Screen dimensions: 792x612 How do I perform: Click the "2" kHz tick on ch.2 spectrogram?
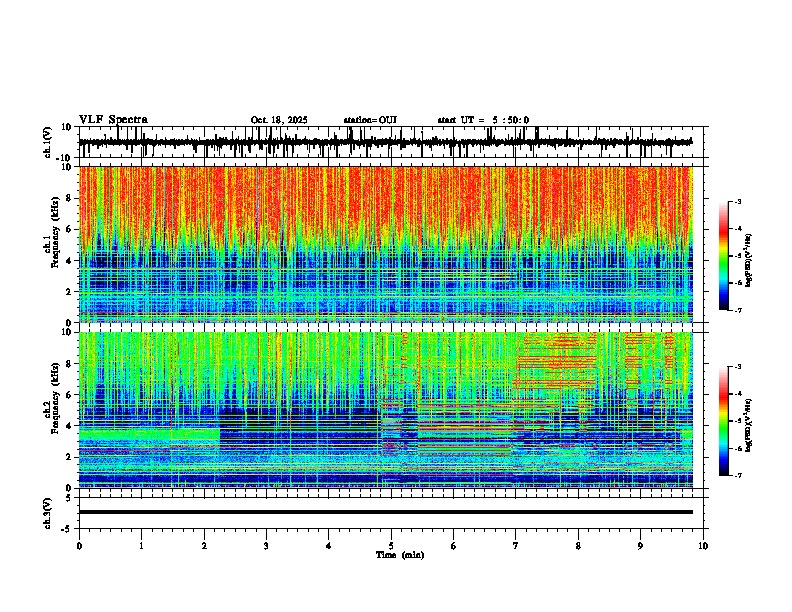pyautogui.click(x=70, y=457)
